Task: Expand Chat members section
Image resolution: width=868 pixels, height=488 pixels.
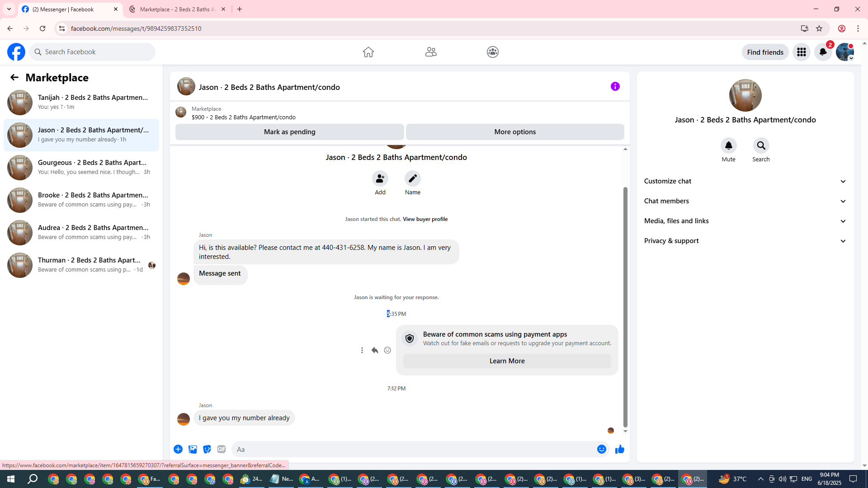Action: coord(745,201)
